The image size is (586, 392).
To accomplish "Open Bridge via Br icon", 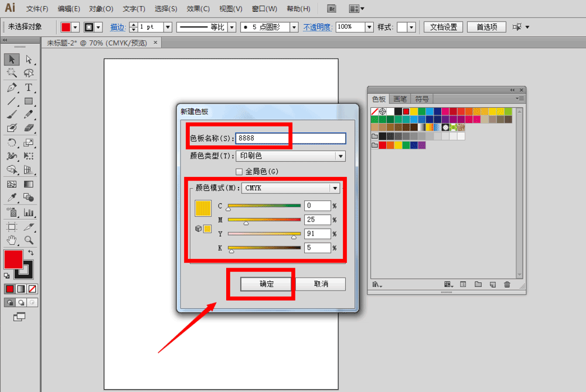I will [x=331, y=9].
